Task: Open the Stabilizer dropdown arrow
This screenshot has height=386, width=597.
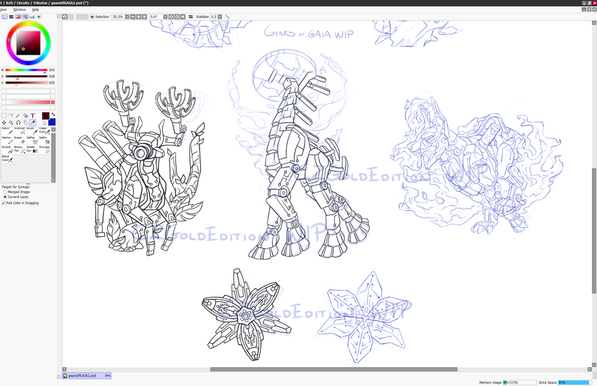Action: [x=220, y=17]
